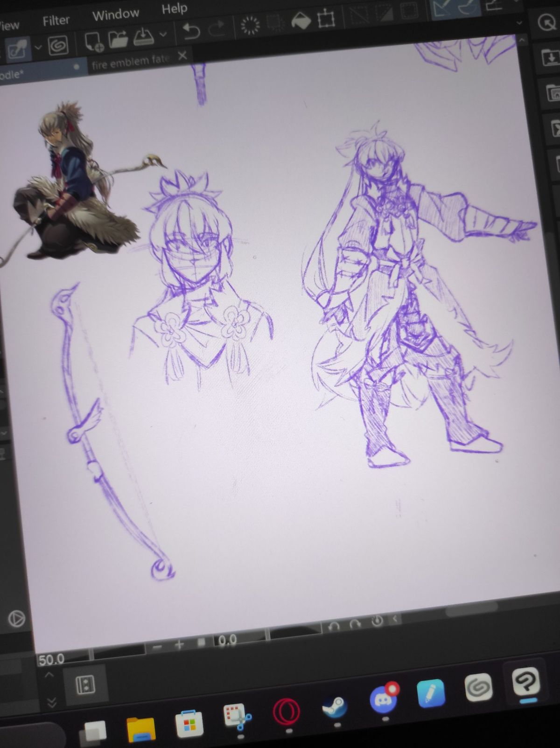The width and height of the screenshot is (560, 748).
Task: Click the Deselect icon
Action: tap(358, 15)
